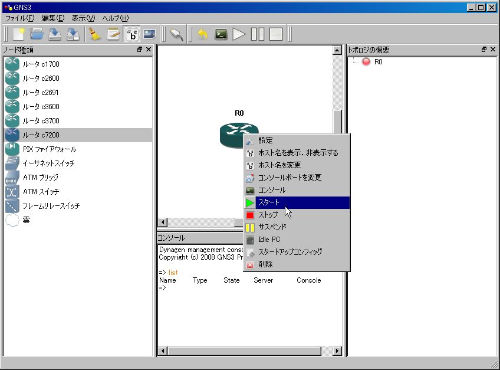
Task: Select R0 in topology summary panel
Action: [378, 62]
